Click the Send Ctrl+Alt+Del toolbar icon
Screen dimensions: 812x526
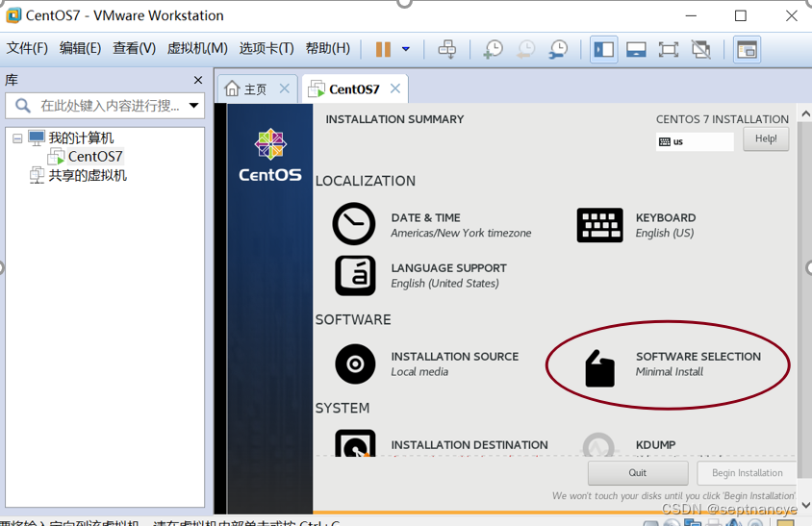(447, 50)
